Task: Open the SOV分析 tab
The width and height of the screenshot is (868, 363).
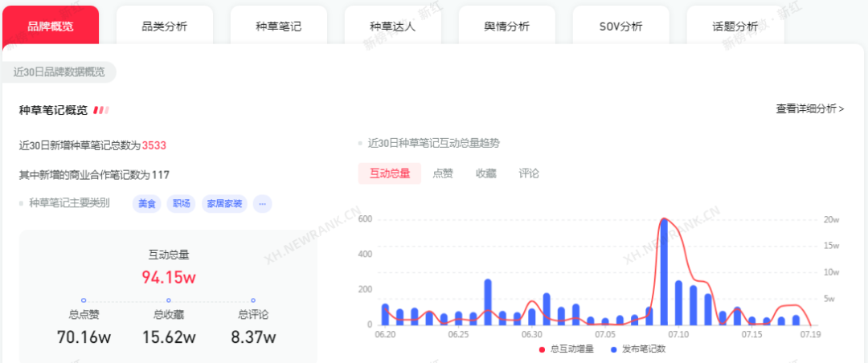Action: click(621, 27)
